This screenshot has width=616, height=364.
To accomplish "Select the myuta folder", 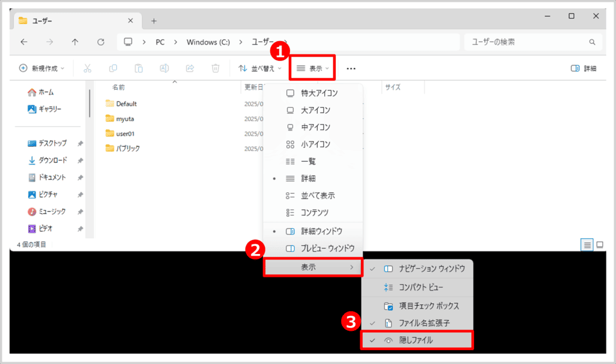I will click(120, 119).
